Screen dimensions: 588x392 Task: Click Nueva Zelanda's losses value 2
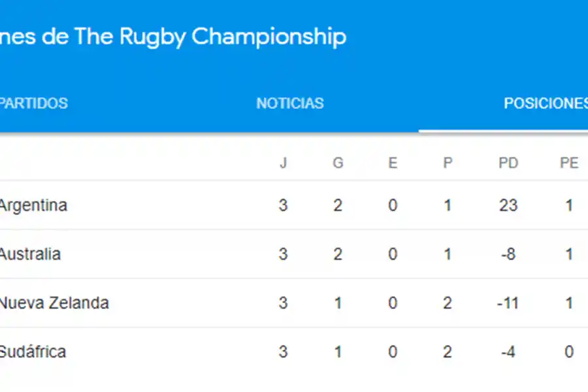click(x=448, y=302)
